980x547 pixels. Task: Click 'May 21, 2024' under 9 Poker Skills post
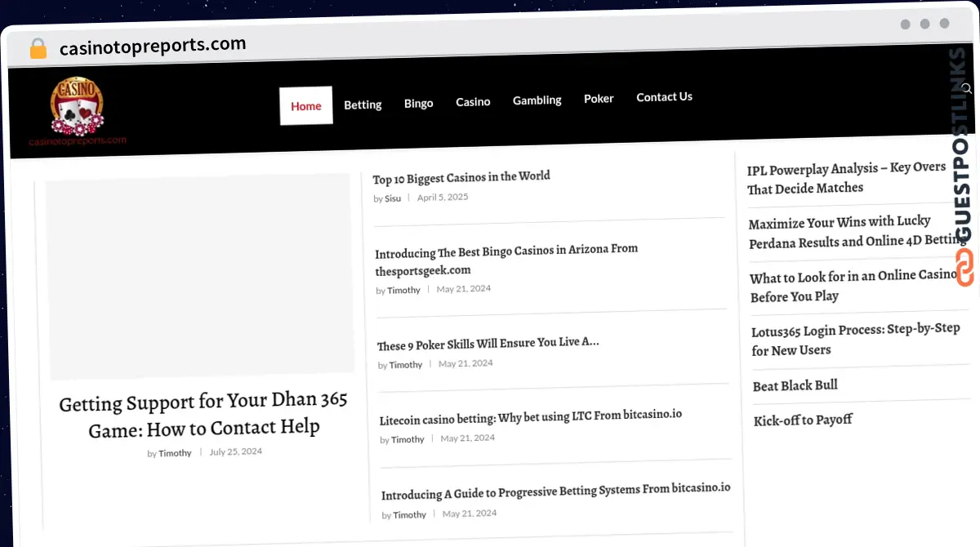[465, 363]
